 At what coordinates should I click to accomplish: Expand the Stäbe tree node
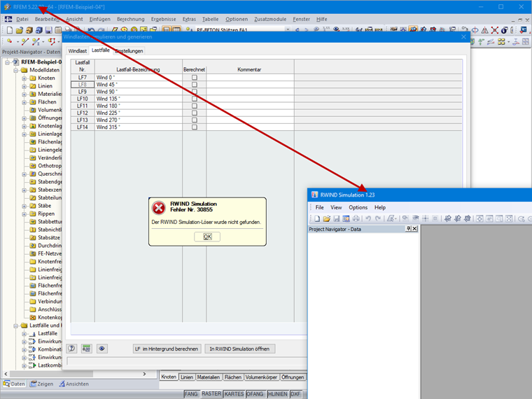(24, 206)
